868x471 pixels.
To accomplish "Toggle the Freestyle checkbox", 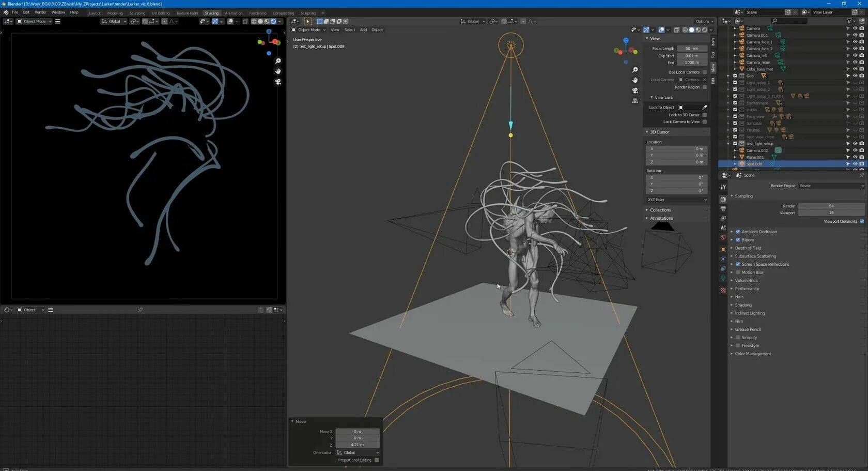I will 738,346.
